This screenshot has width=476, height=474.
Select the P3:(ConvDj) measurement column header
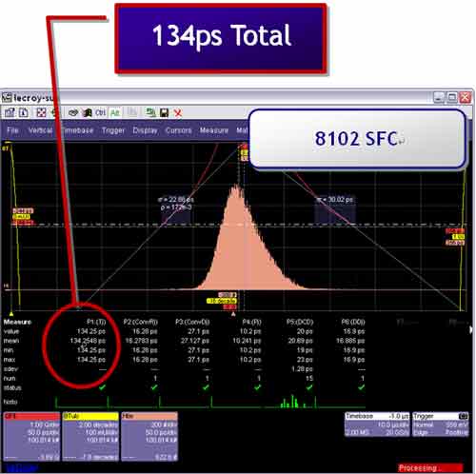coord(192,322)
